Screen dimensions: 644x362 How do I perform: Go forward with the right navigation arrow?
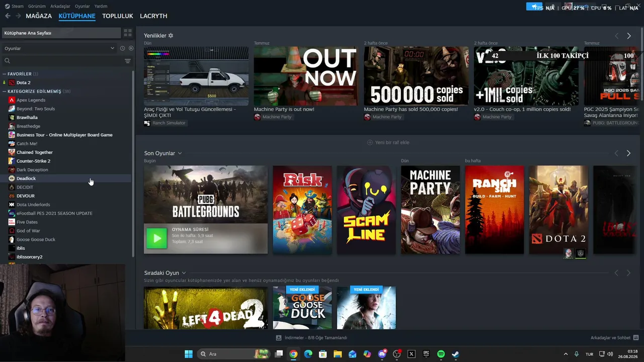(x=18, y=16)
